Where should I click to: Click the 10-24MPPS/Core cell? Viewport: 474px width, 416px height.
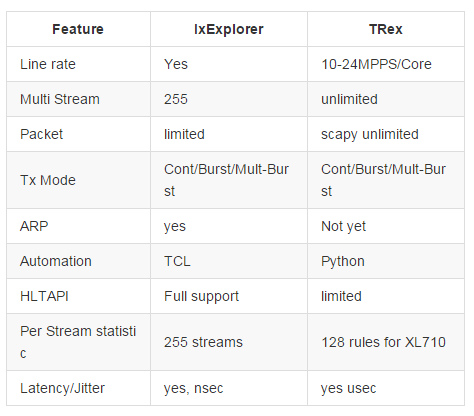pos(376,64)
